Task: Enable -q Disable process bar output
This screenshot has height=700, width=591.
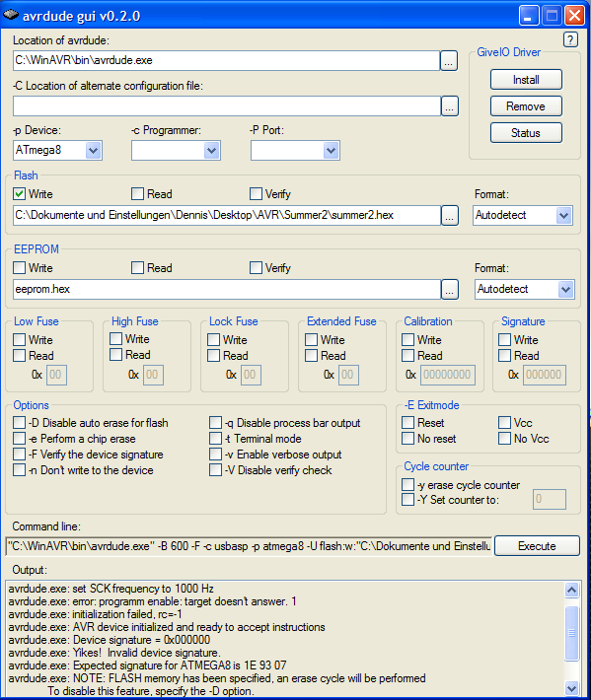Action: tap(216, 422)
